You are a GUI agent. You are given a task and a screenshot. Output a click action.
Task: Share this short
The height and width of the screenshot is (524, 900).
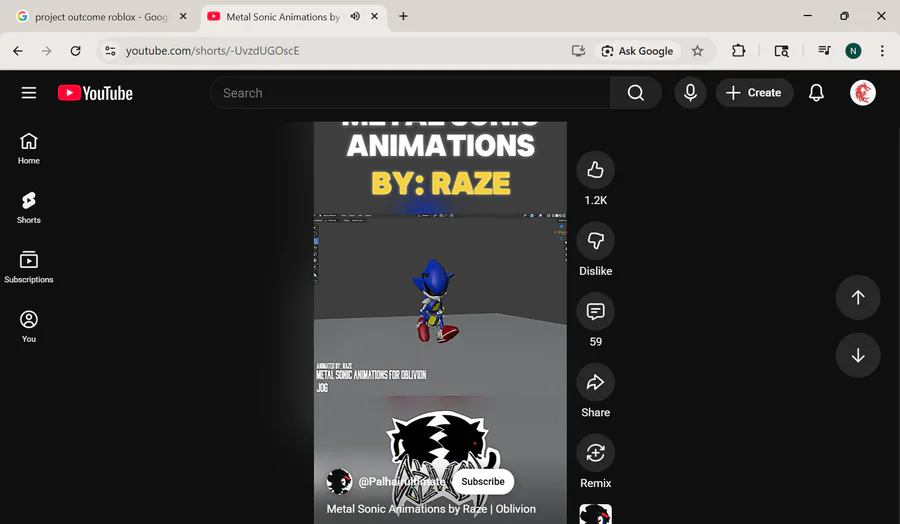coord(595,382)
